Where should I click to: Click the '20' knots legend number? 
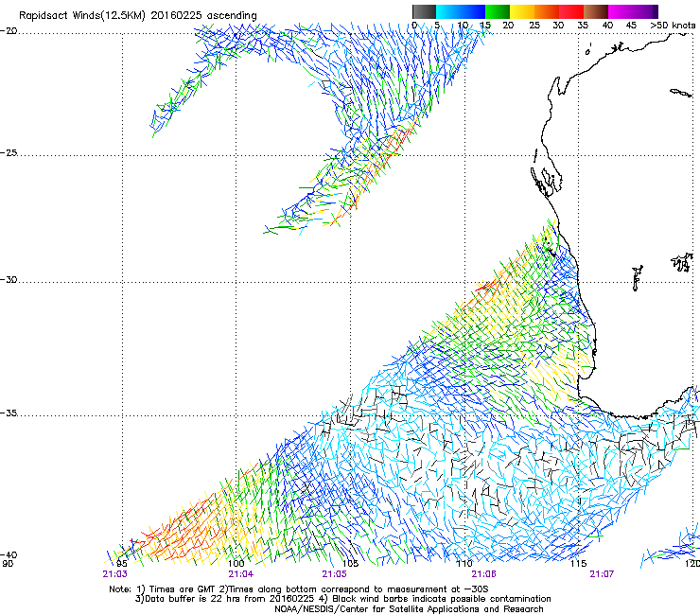click(x=508, y=26)
